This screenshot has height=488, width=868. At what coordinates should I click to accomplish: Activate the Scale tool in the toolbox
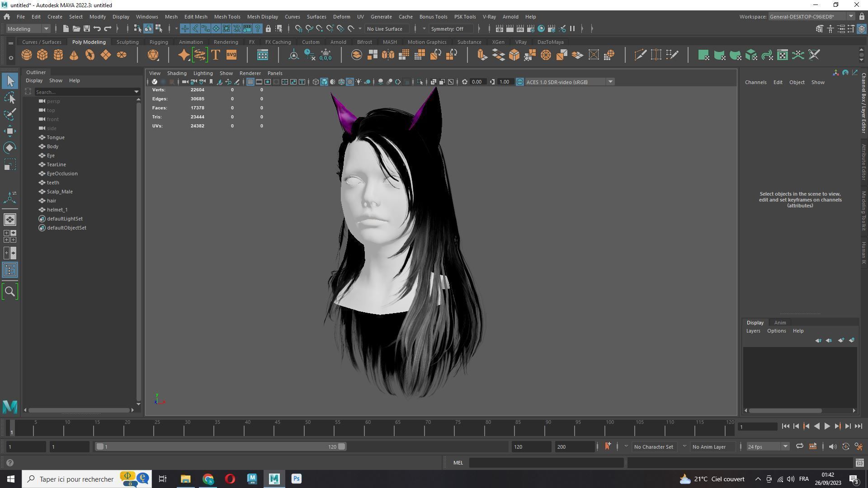(x=10, y=164)
